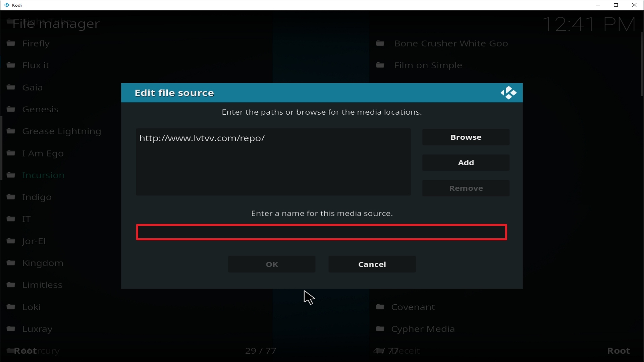Select Cypher Media in right pane
The width and height of the screenshot is (644, 362).
(423, 329)
